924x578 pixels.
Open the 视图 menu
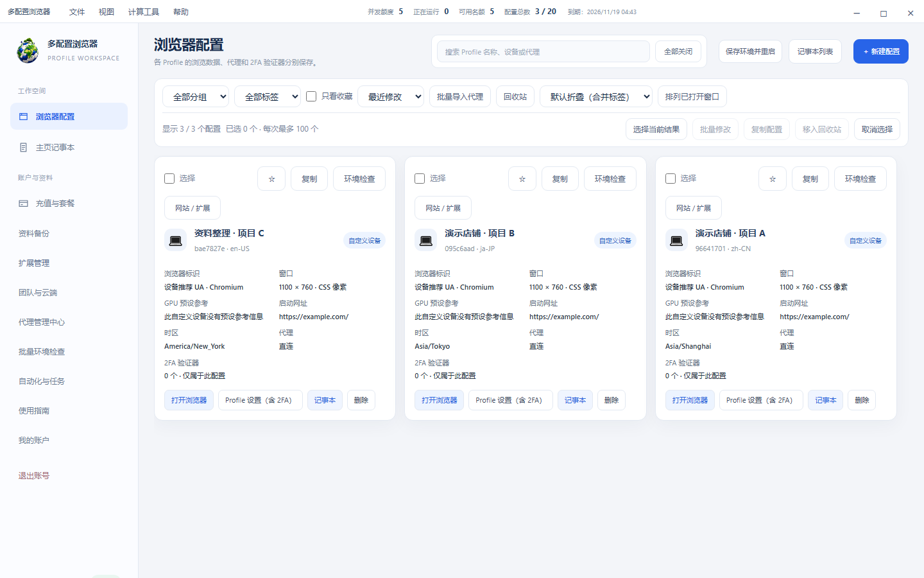tap(107, 12)
